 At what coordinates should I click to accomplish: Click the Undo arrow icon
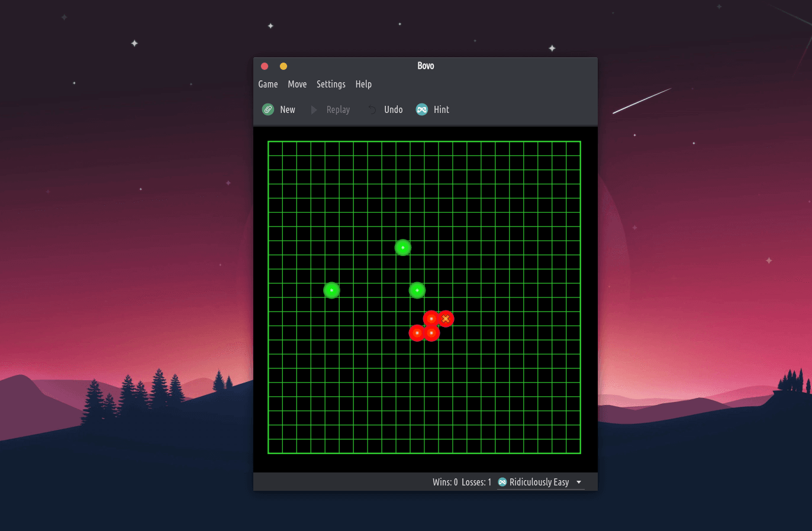(x=372, y=109)
